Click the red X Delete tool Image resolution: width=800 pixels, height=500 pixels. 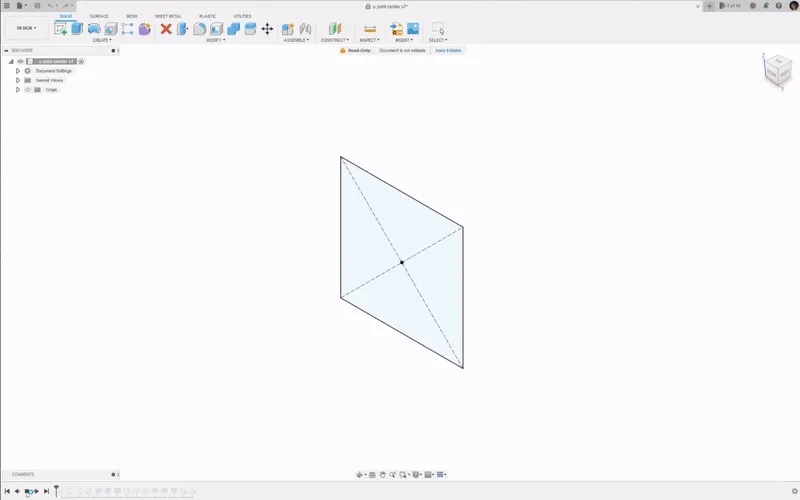(x=166, y=29)
